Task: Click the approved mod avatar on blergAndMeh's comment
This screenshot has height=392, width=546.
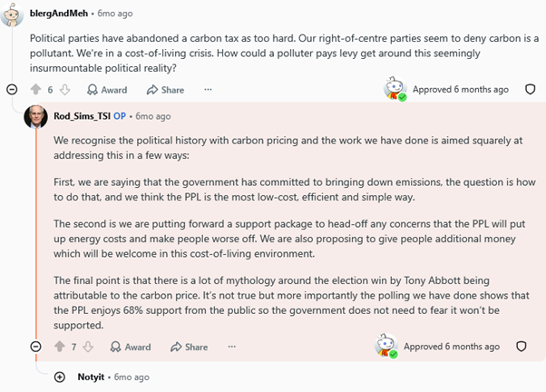Action: tap(395, 89)
